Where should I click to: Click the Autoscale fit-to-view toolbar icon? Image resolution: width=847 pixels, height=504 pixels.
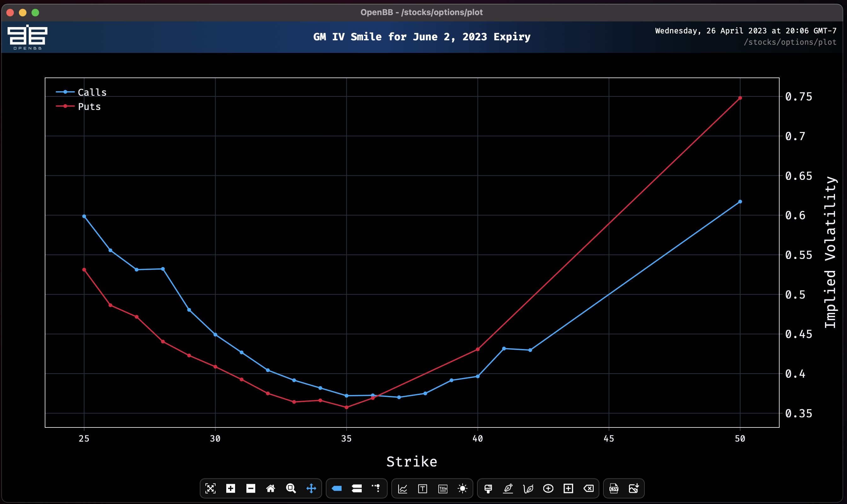pyautogui.click(x=210, y=488)
